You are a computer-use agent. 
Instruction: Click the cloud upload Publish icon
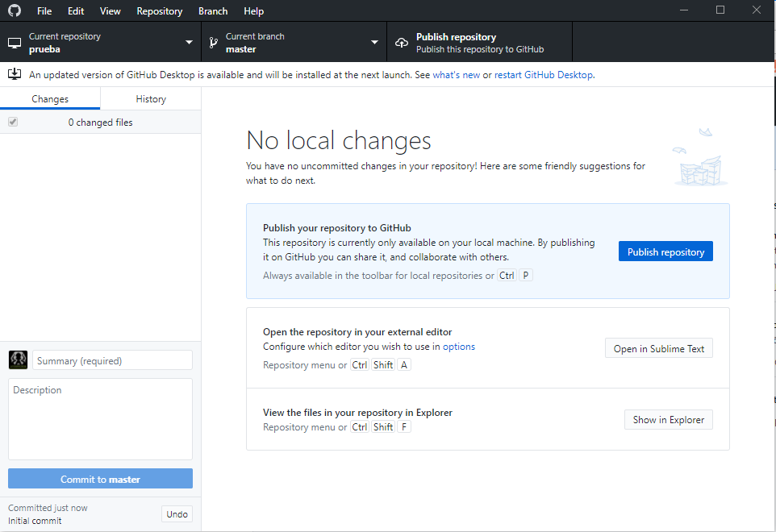click(x=402, y=43)
